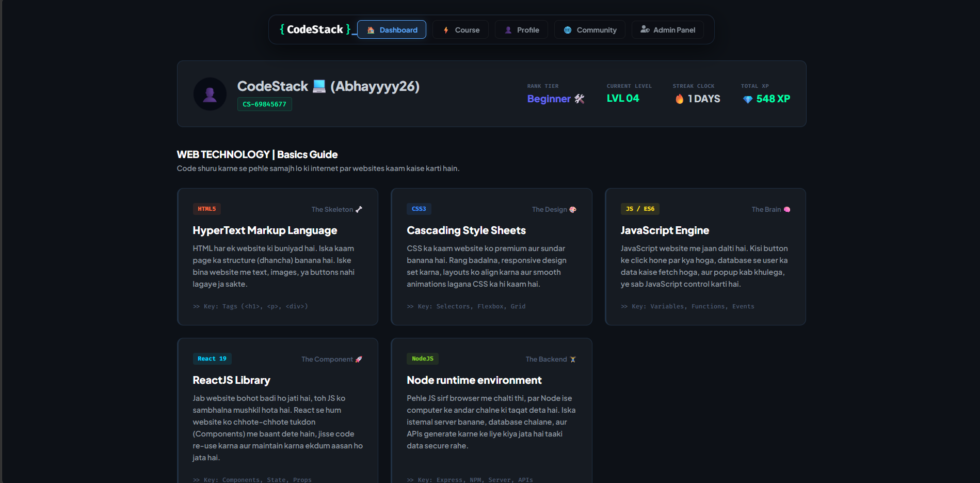Click the icon next to The Backend
Screen dimensions: 980x483
pos(573,359)
